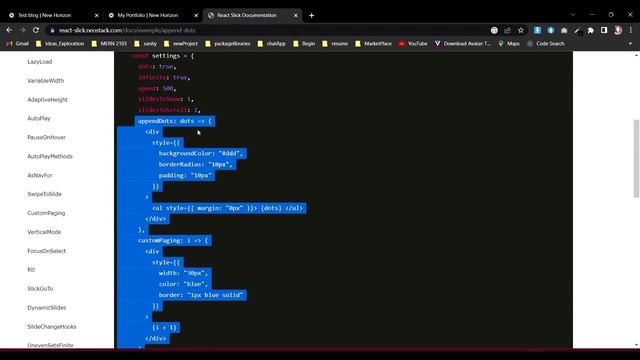Click the 'appendDots: dots => (' code line
Screen dimensions: 640x360
175,121
